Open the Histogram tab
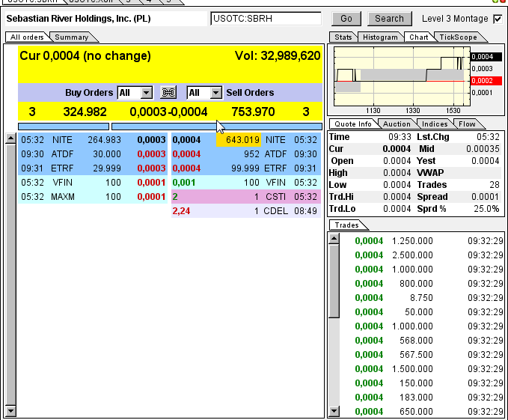508x420 pixels. click(x=380, y=37)
